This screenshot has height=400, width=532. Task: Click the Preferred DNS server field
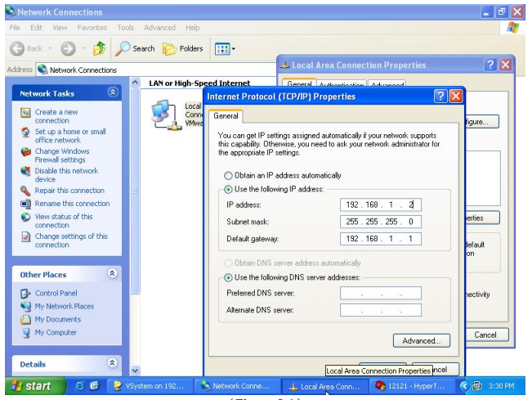[x=381, y=293]
